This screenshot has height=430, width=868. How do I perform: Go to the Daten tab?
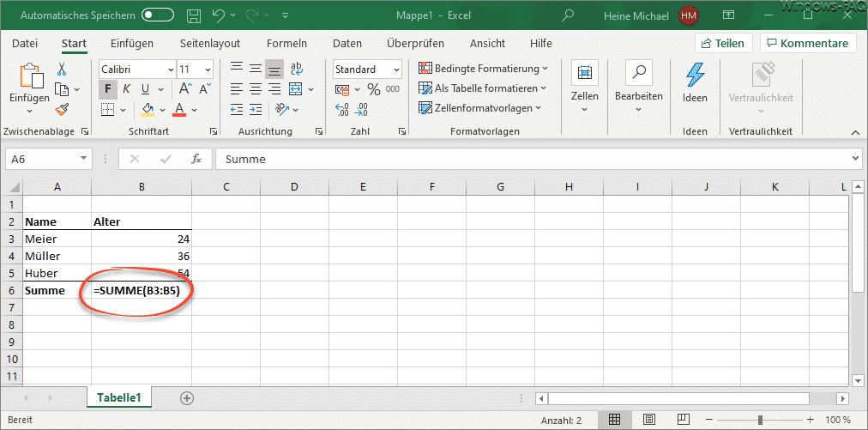tap(347, 43)
